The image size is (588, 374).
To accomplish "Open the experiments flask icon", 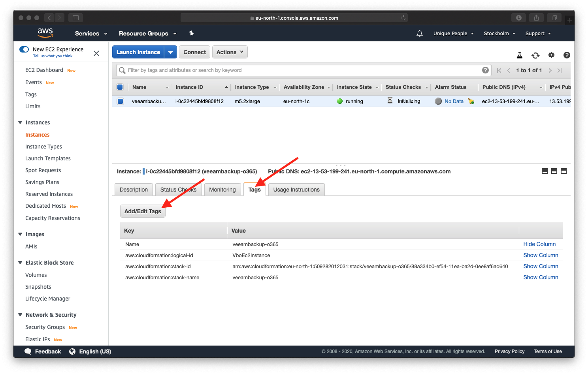I will (x=520, y=55).
